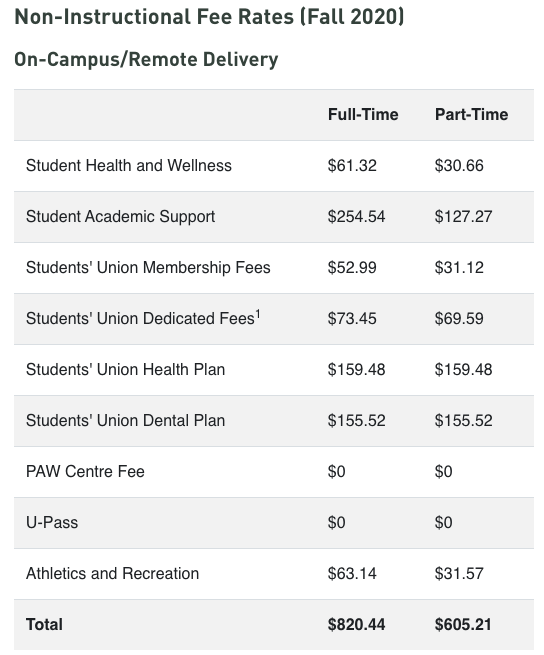Click the Non-Instructional Fee Rates heading
The width and height of the screenshot is (544, 655).
(x=209, y=17)
